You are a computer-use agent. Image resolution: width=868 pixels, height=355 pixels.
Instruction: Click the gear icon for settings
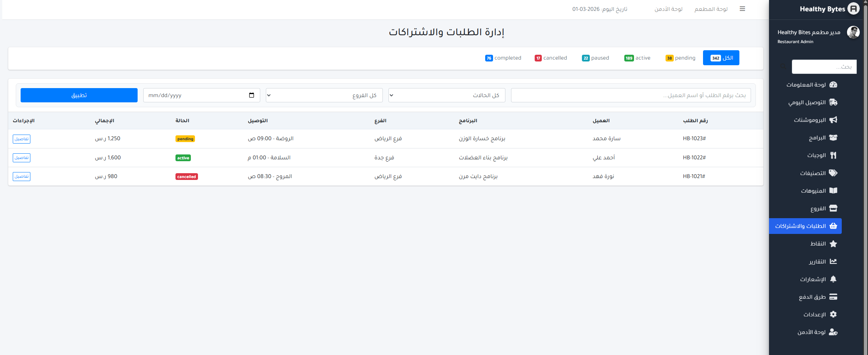[x=833, y=315]
